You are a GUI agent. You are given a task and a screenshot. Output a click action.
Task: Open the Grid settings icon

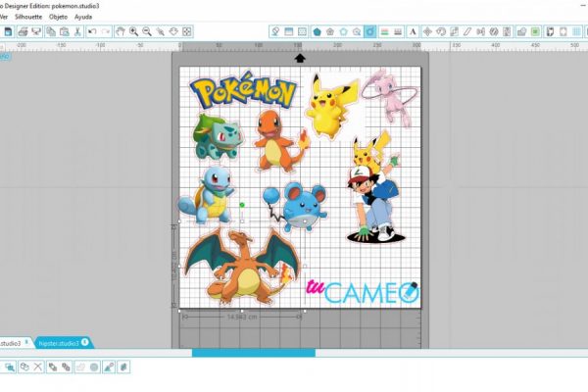pos(577,31)
